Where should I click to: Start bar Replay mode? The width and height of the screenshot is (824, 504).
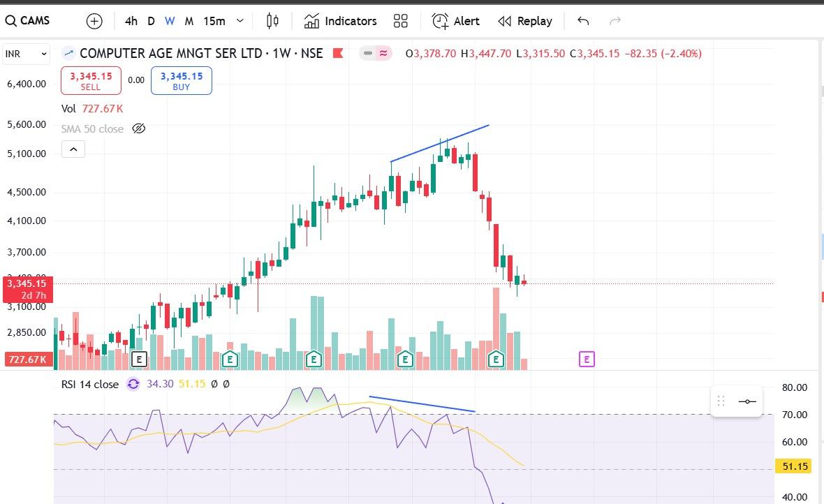click(x=525, y=21)
